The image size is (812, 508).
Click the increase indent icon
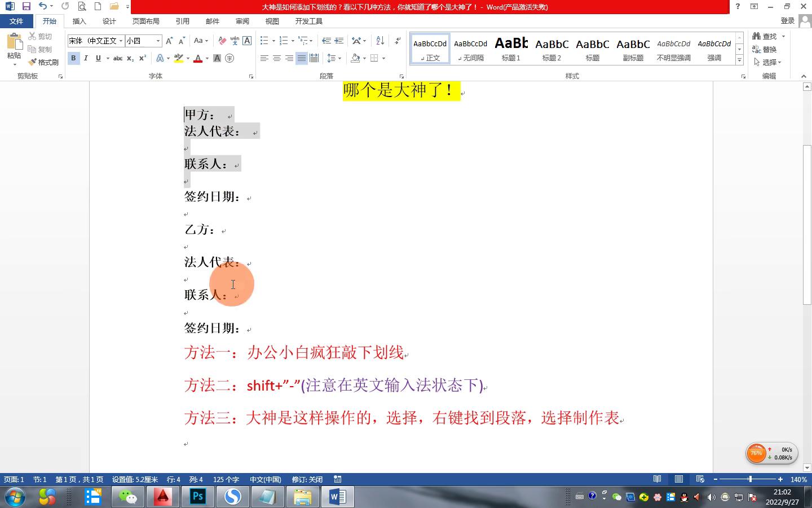click(x=339, y=41)
